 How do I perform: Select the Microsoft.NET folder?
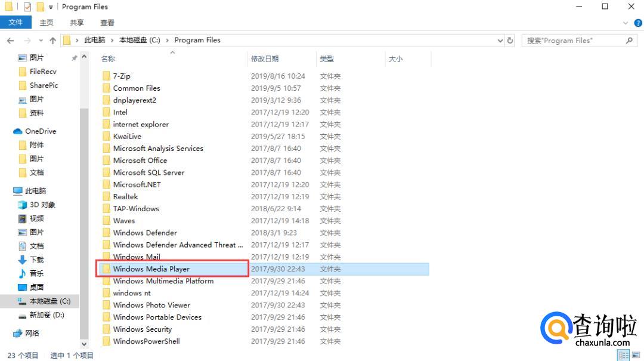tap(137, 184)
